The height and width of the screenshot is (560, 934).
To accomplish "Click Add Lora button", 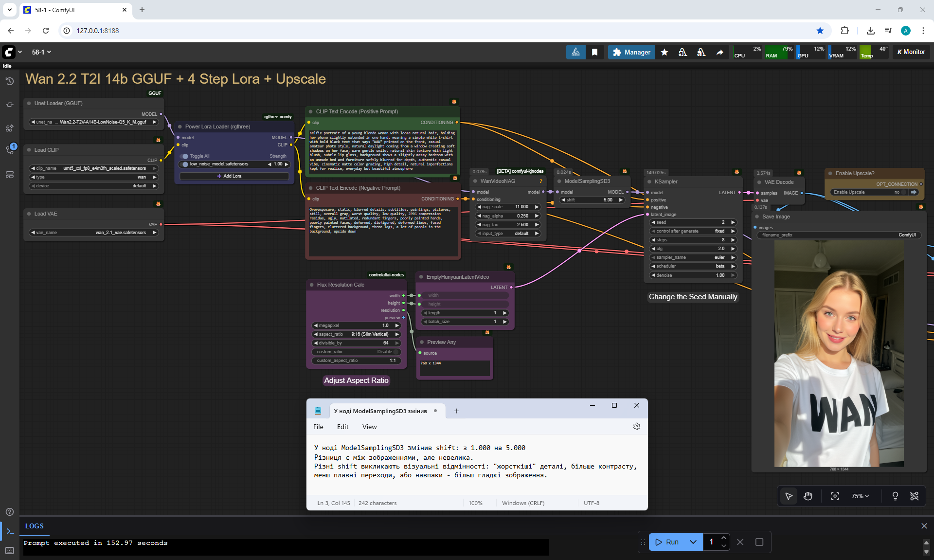I will tap(234, 176).
